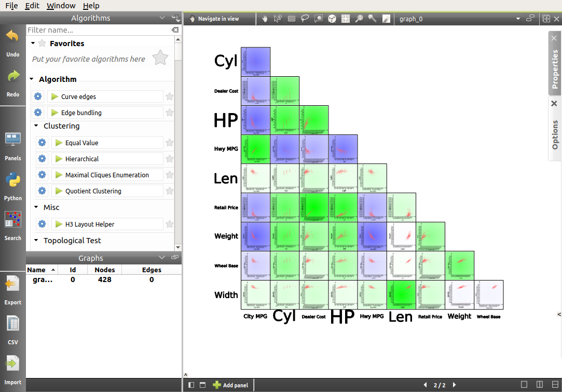This screenshot has width=562, height=392.
Task: Click the algorithm Filter name field
Action: pos(99,30)
